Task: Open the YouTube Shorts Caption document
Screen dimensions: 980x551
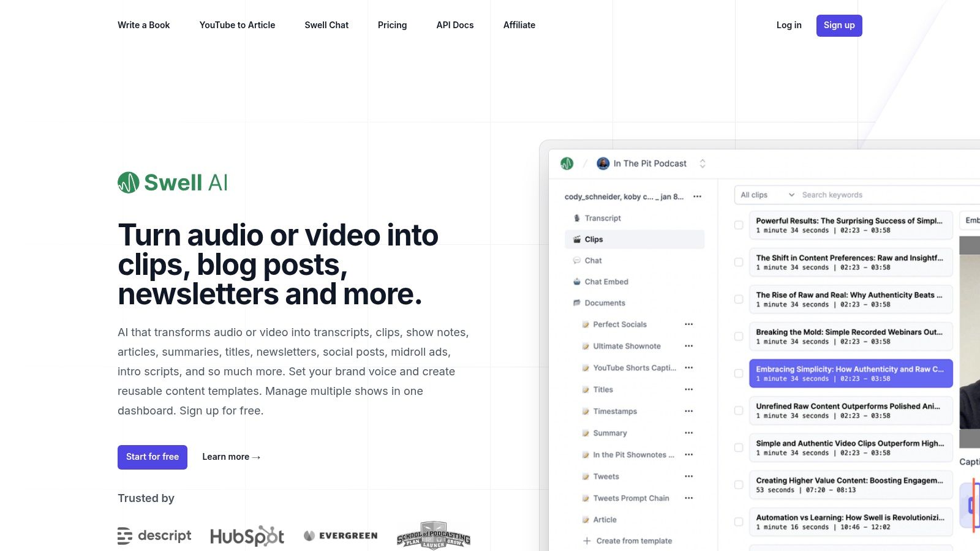Action: click(x=635, y=368)
